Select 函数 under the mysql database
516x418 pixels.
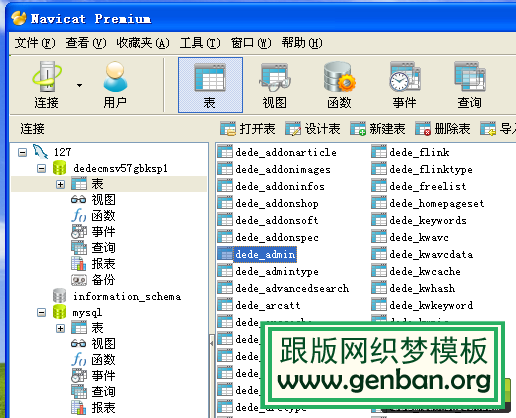tap(93, 360)
